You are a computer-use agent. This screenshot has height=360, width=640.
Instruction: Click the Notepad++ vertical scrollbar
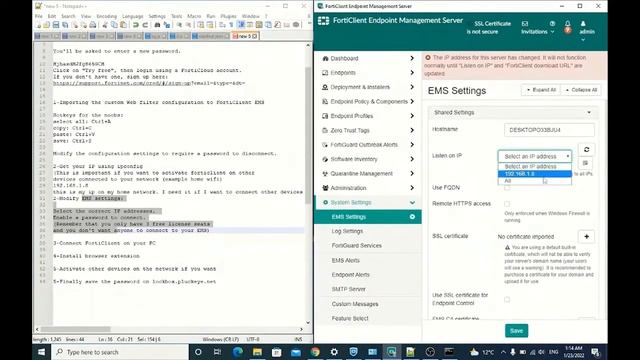(308, 135)
